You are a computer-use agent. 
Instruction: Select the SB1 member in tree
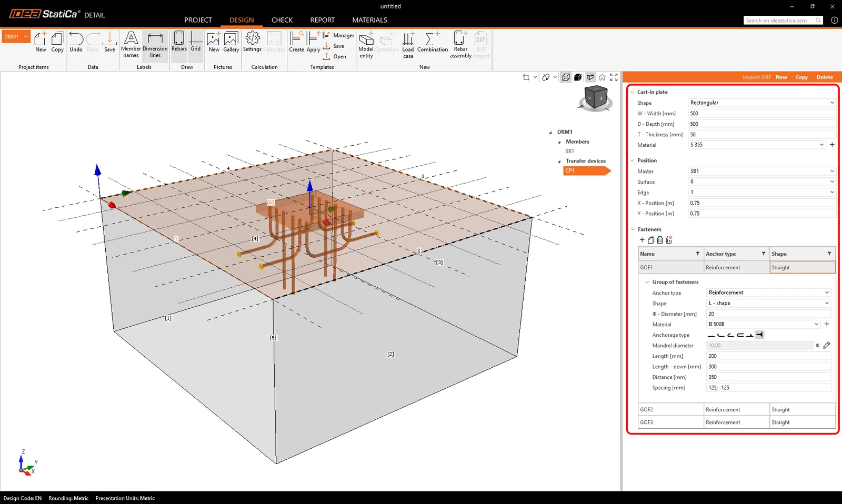569,151
